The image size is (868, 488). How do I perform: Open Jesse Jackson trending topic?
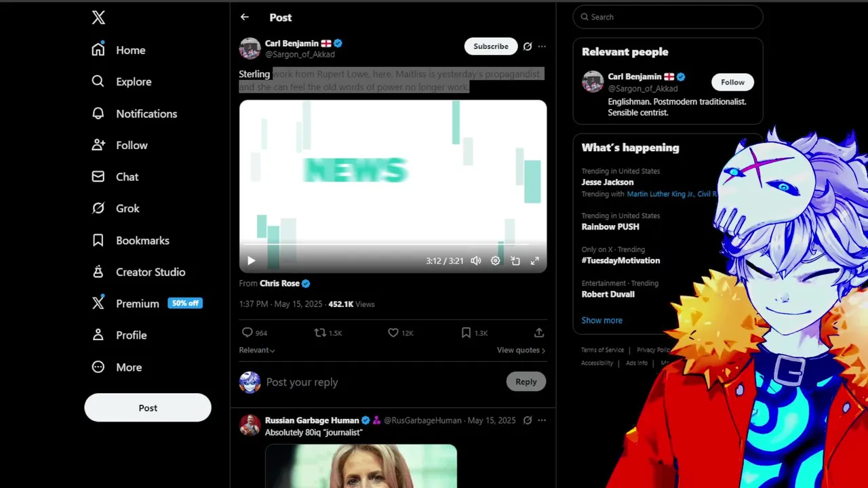(608, 182)
